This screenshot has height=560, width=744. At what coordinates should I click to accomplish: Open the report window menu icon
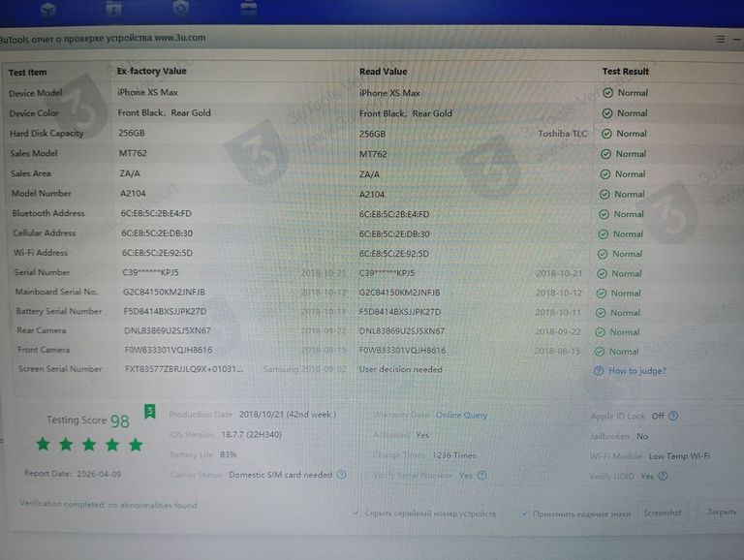pyautogui.click(x=720, y=39)
